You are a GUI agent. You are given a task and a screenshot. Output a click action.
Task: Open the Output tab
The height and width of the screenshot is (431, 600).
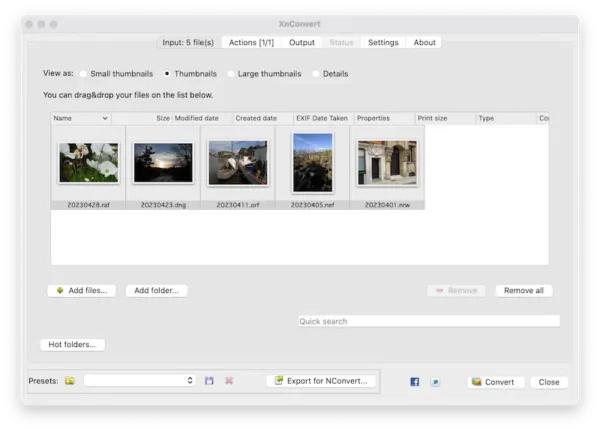pos(302,42)
